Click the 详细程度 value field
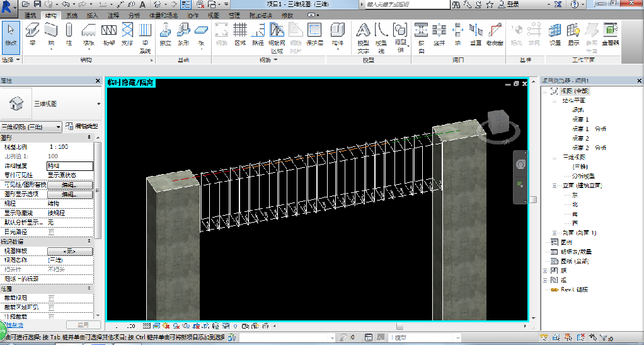Image resolution: width=644 pixels, height=345 pixels. coord(69,166)
